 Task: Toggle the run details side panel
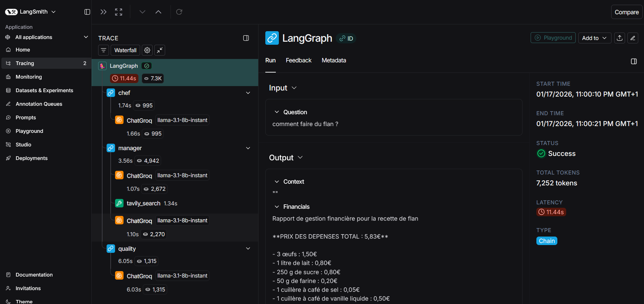(x=634, y=61)
